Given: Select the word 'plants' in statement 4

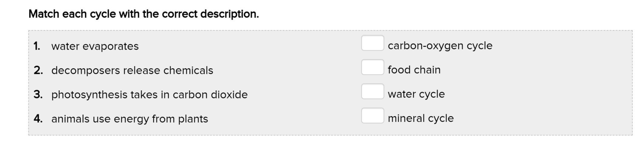Looking at the screenshot, I should [x=193, y=119].
